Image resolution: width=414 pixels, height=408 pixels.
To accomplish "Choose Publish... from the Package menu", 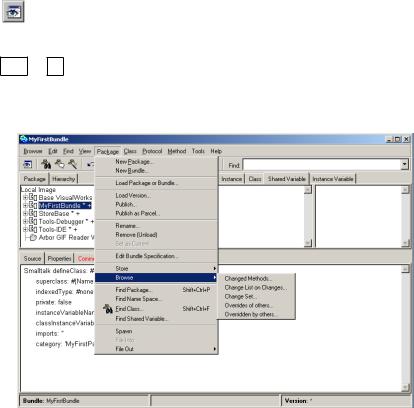I will 156,204.
